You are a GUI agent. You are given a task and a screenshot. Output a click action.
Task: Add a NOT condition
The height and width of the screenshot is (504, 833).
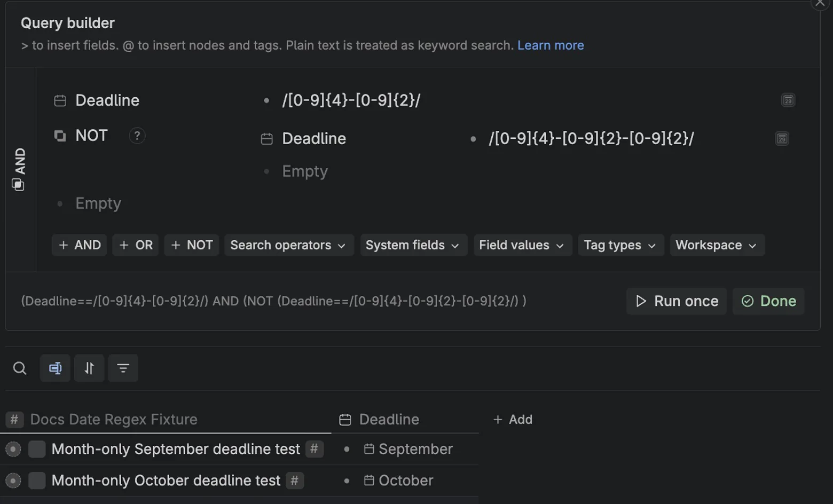[192, 245]
